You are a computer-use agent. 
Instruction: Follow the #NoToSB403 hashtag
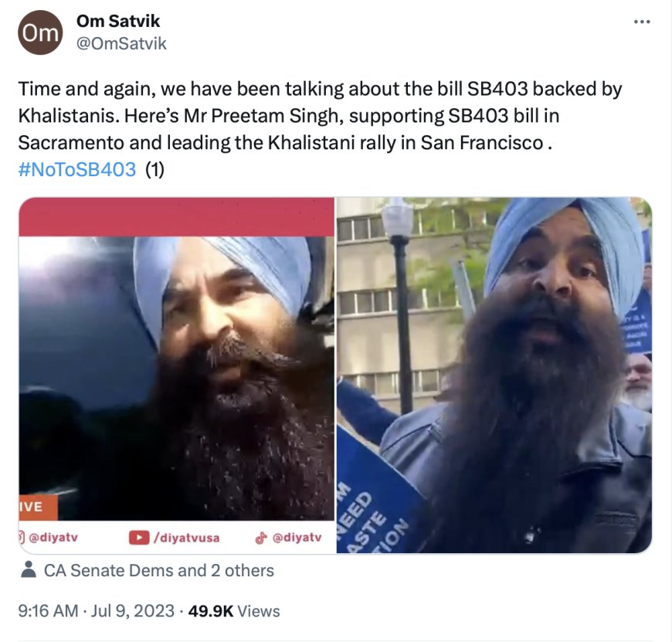[77, 169]
